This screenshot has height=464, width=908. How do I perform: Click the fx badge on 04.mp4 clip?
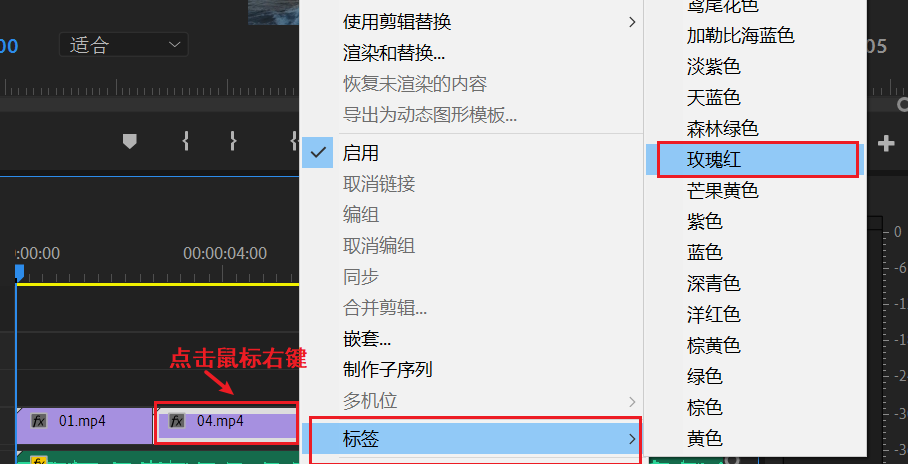click(177, 421)
